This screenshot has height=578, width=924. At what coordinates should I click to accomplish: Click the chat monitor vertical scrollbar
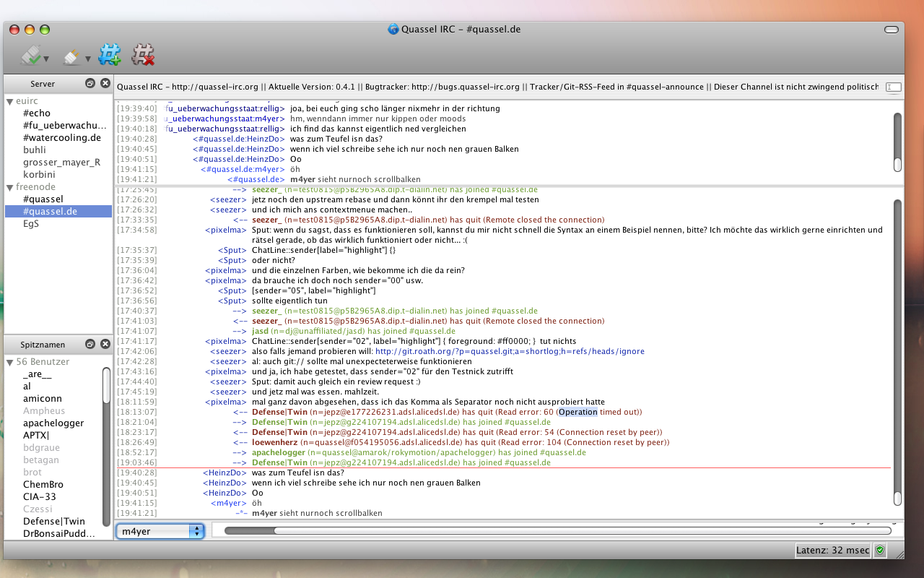897,142
